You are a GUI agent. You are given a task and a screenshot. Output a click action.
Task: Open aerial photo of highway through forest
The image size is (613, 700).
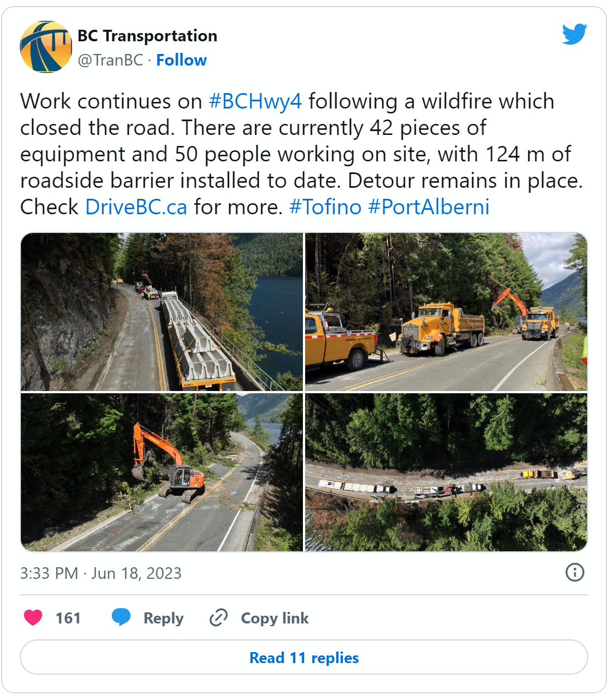click(x=446, y=473)
